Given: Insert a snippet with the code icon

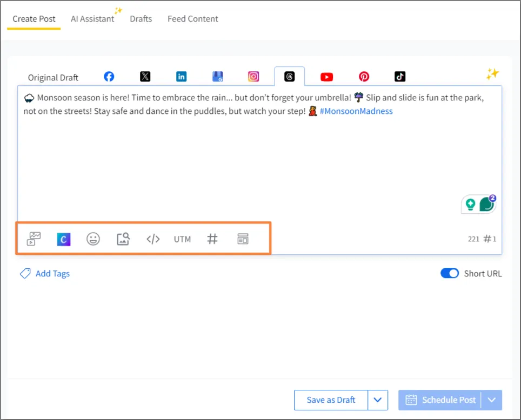Looking at the screenshot, I should [153, 239].
